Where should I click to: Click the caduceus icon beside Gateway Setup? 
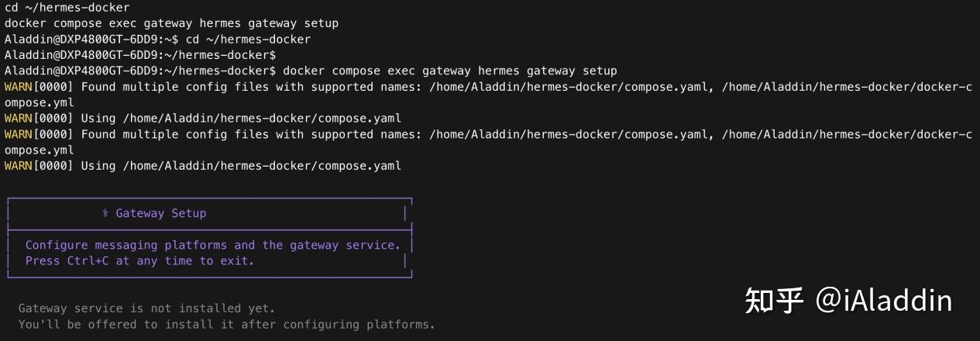click(105, 213)
